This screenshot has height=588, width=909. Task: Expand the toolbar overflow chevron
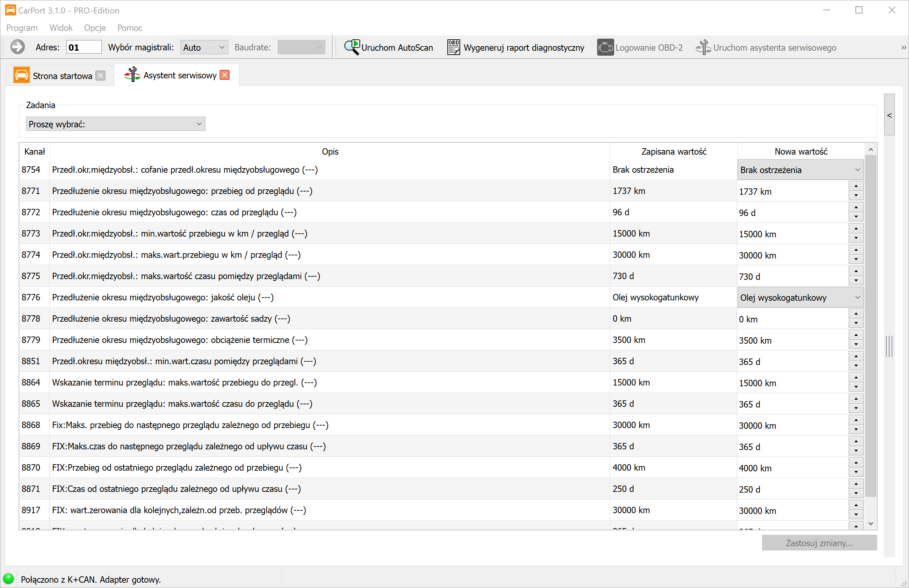pyautogui.click(x=904, y=48)
